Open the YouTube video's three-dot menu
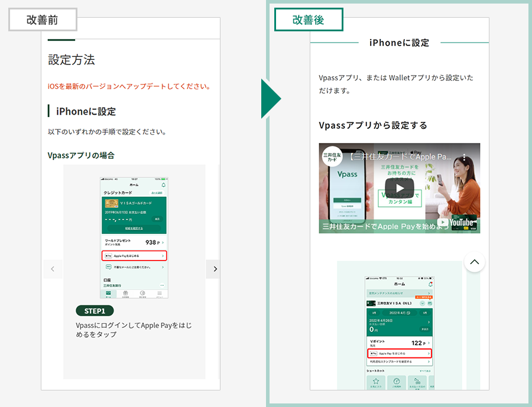 464,157
